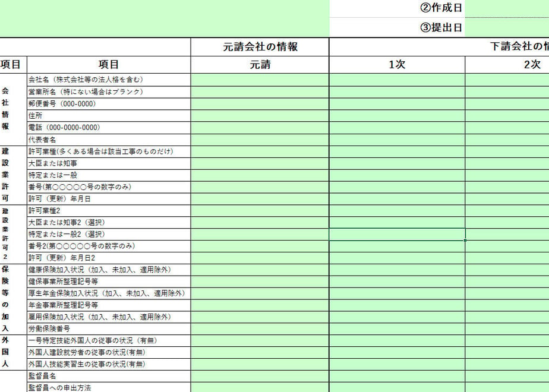Click the 大臣または知事 label without the 2
The height and width of the screenshot is (392, 549).
point(53,163)
